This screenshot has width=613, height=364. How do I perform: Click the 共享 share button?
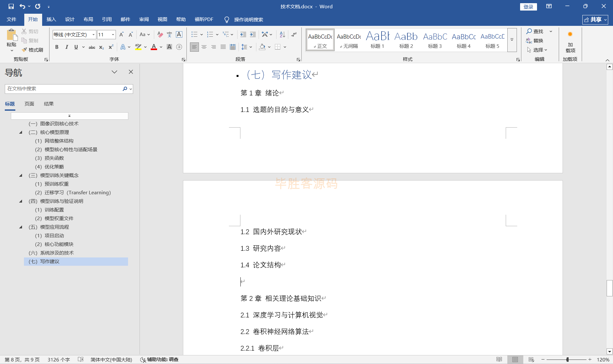pyautogui.click(x=595, y=19)
